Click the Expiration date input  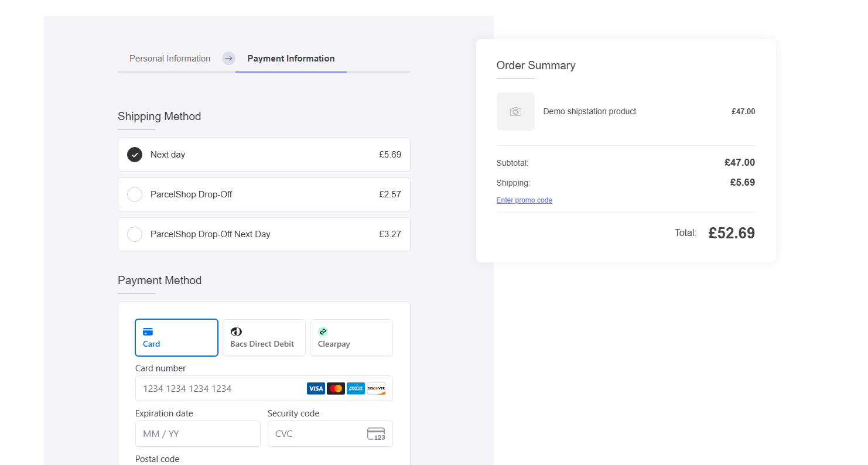[198, 434]
